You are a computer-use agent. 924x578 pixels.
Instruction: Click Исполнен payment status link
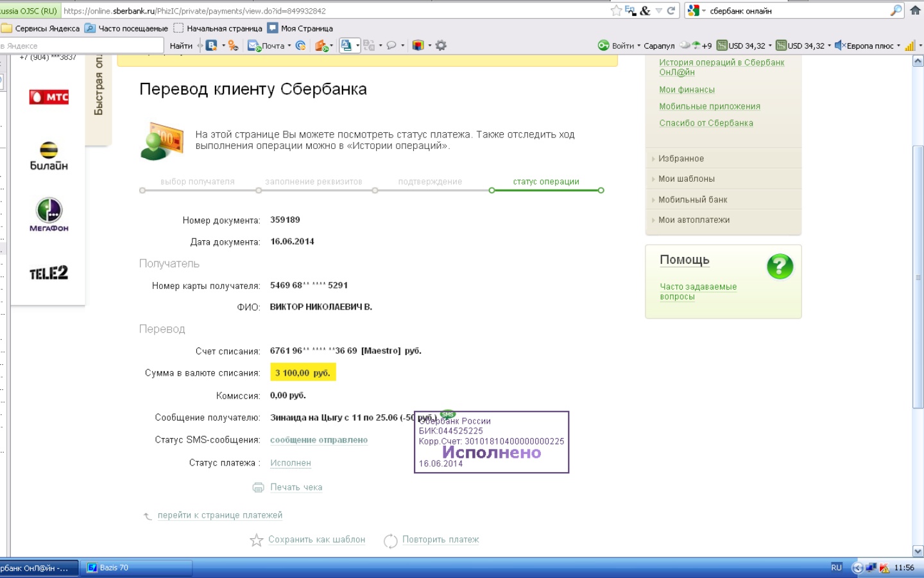(x=291, y=463)
